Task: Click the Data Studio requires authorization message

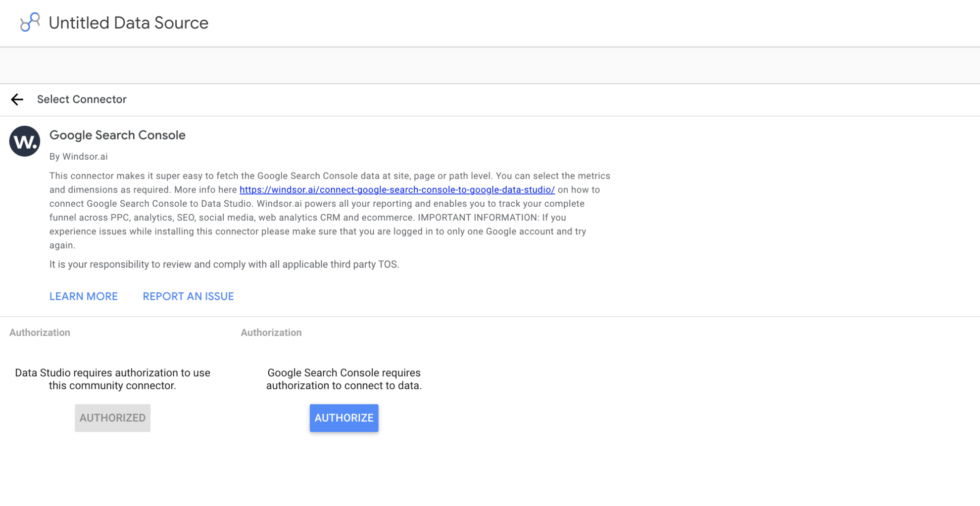Action: [112, 379]
